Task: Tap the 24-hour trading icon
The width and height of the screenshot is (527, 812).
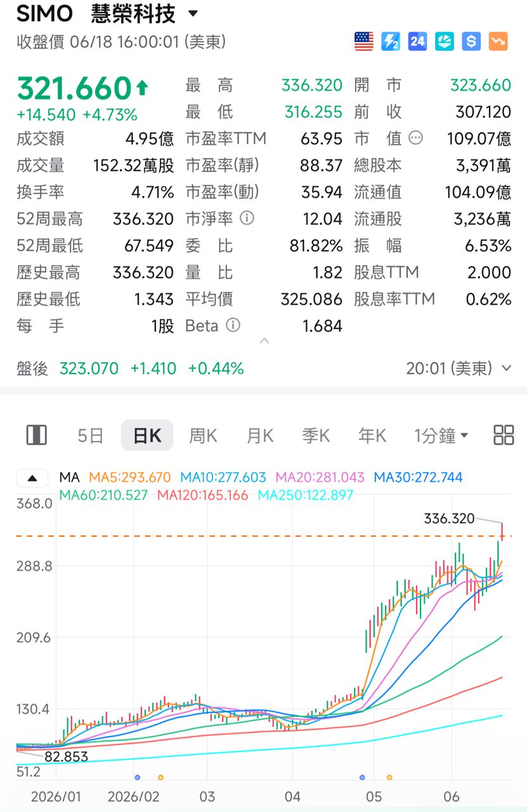Action: click(x=418, y=42)
